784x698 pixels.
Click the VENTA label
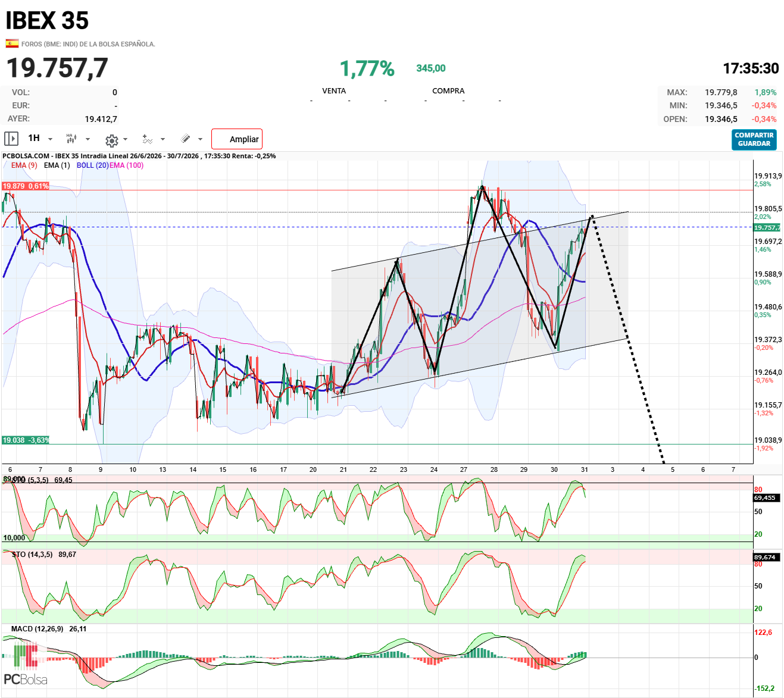point(334,91)
